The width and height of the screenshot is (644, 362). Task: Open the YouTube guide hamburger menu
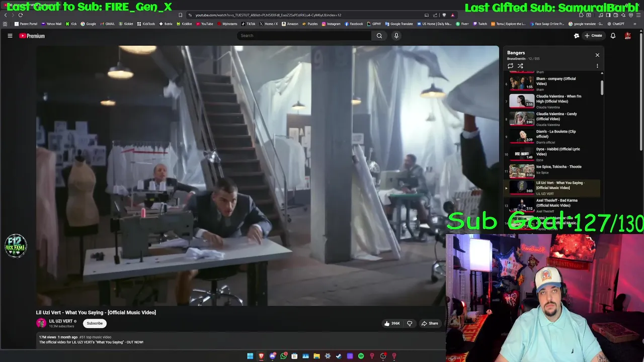click(10, 36)
